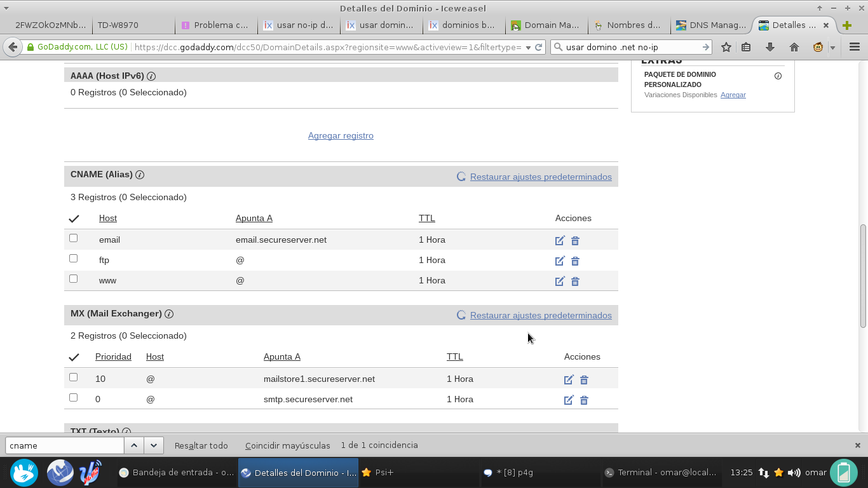Select the email CNAME record checkbox

click(73, 238)
